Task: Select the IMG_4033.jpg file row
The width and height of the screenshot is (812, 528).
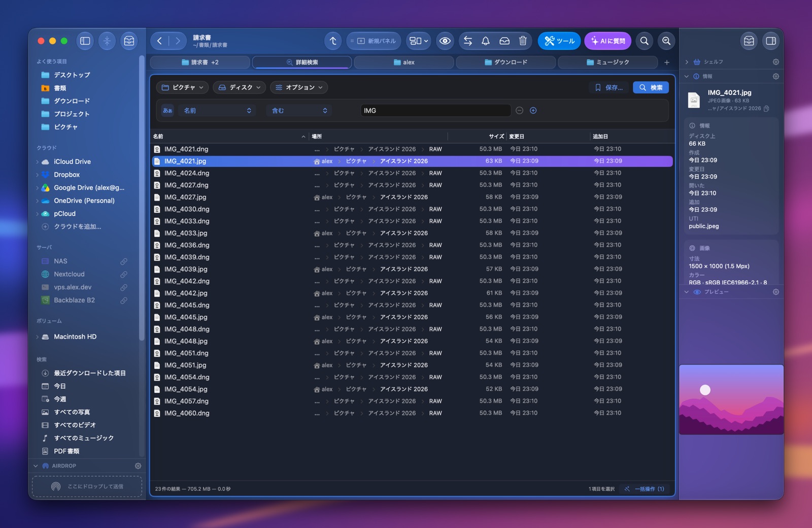Action: coord(412,234)
